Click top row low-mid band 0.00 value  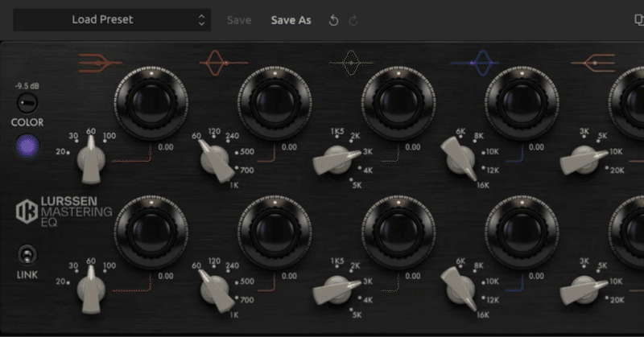(289, 147)
